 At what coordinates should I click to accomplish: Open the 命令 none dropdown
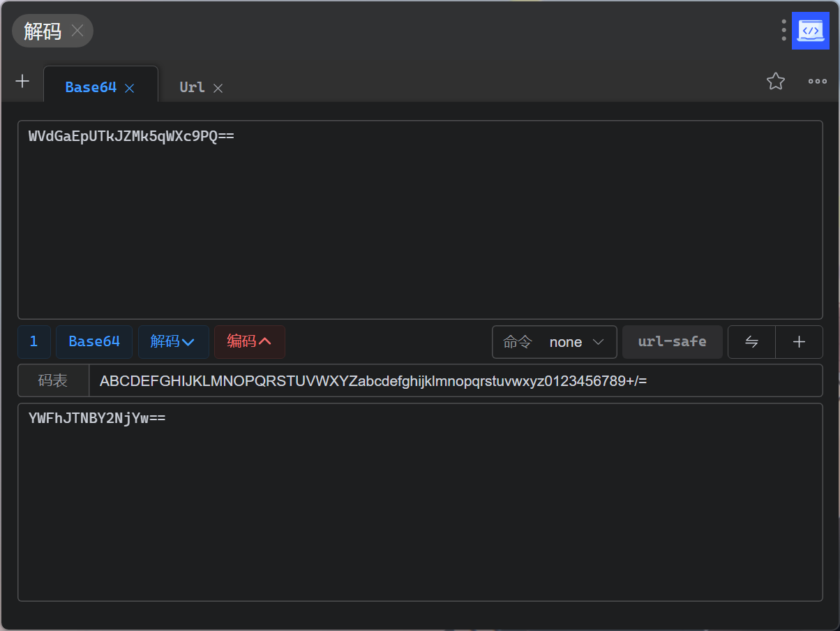(x=555, y=342)
